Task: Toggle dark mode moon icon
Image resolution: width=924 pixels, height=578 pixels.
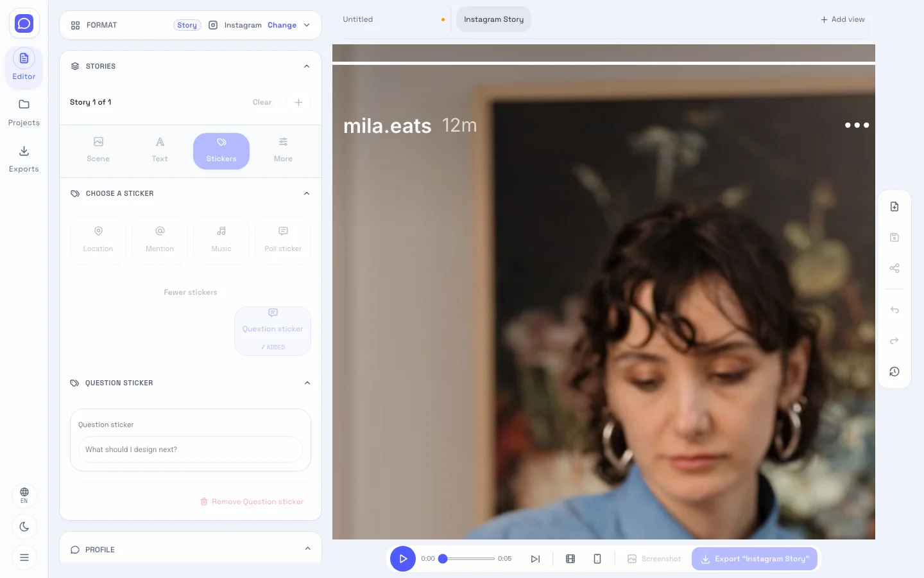Action: 24,527
